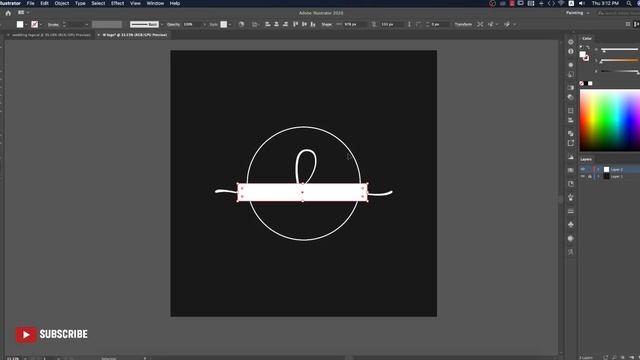Click the shape width field
The height and width of the screenshot is (360, 640).
click(x=355, y=24)
